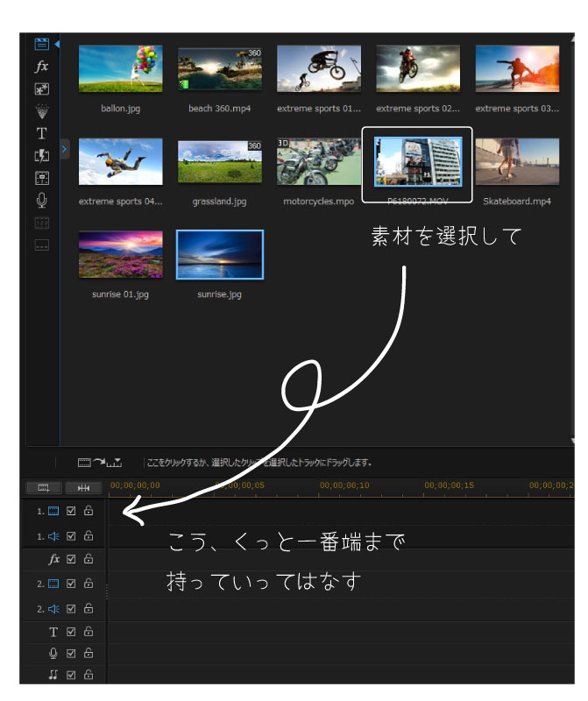
Task: Select the extreme sports 04 skydiver thumbnail
Action: pos(120,161)
